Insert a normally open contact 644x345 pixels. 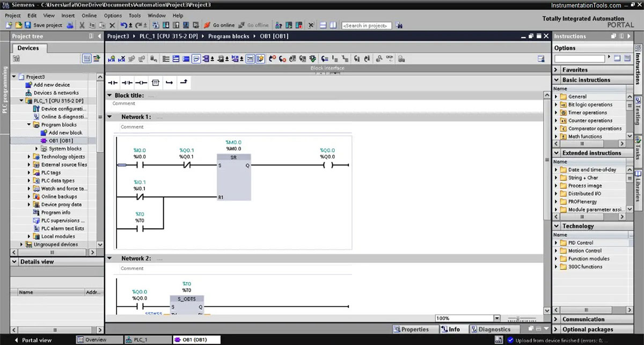coord(113,83)
